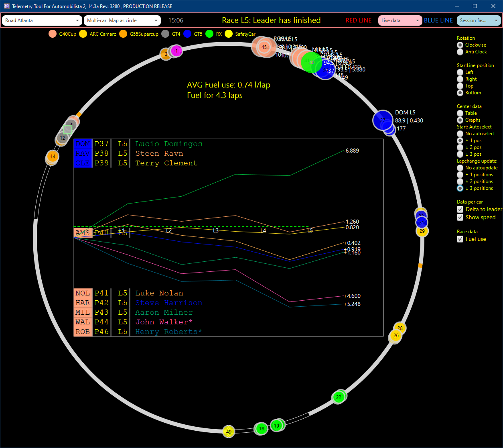The width and height of the screenshot is (503, 448).
Task: Select the G55Supercup class legend icon
Action: coord(123,34)
